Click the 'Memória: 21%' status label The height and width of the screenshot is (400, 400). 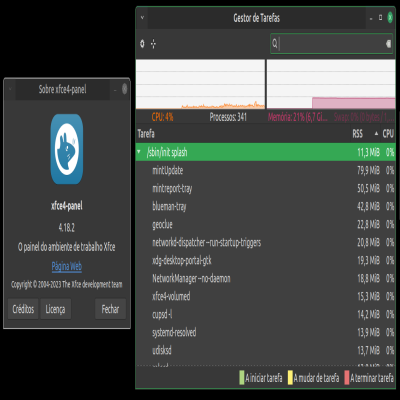[x=298, y=117]
